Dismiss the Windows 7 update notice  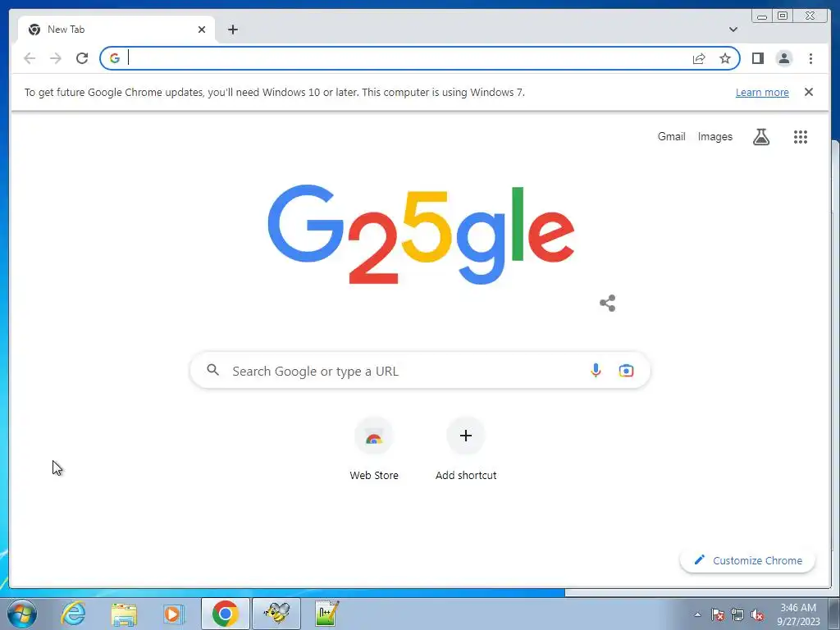click(x=808, y=92)
